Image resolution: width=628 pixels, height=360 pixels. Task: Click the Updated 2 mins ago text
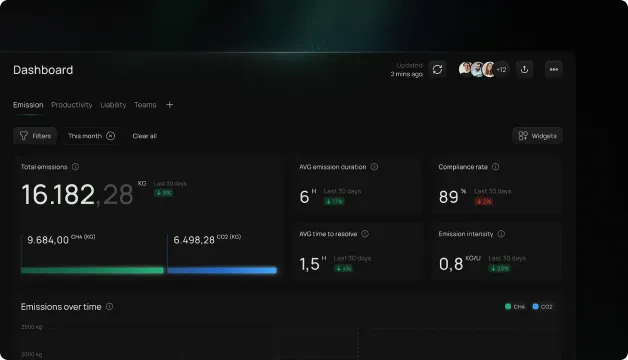coord(407,70)
